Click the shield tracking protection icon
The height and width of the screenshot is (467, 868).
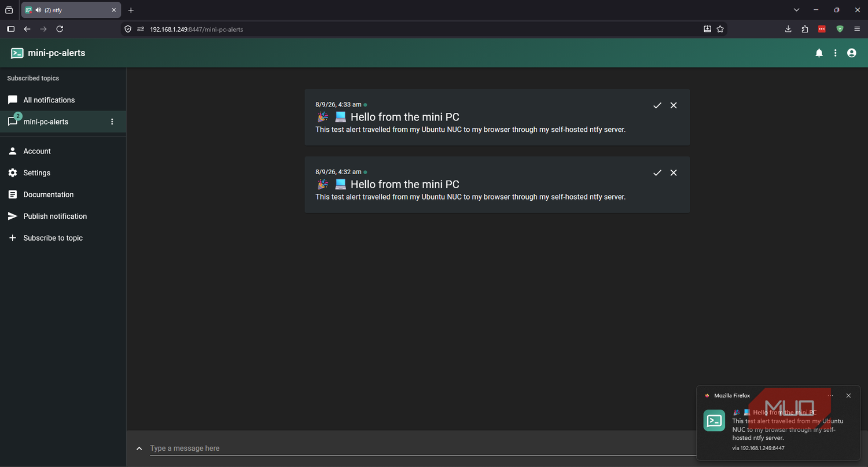pyautogui.click(x=128, y=29)
